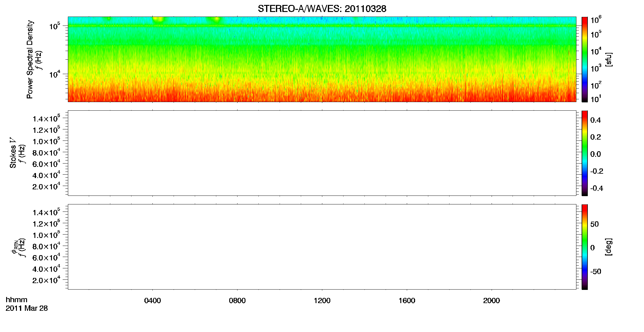The image size is (644, 332).
Task: Click 1.0×10^5 tick on Stokes V axis
Action: click(46, 141)
